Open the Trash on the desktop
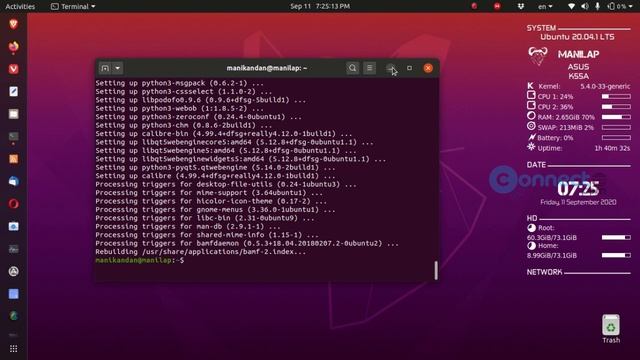This screenshot has width=640, height=360. (611, 329)
